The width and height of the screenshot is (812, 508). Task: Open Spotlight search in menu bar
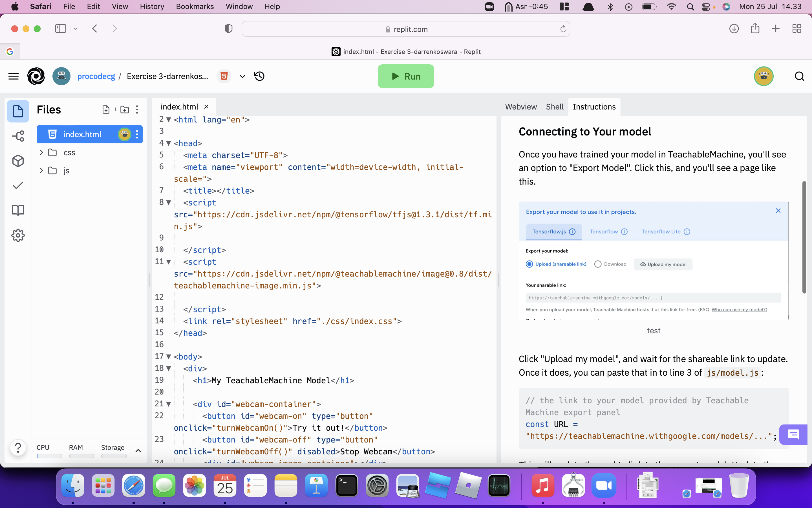[x=690, y=6]
